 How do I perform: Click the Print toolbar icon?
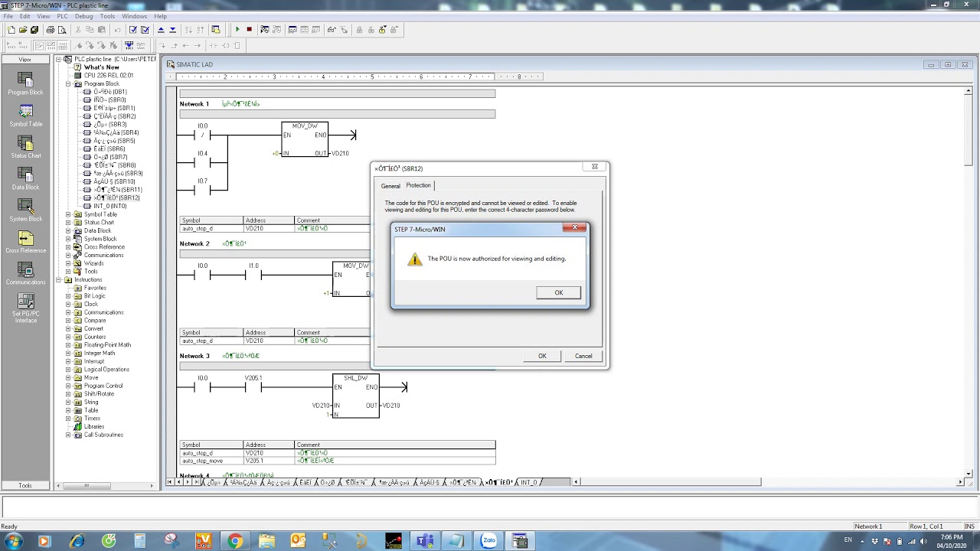pos(51,30)
